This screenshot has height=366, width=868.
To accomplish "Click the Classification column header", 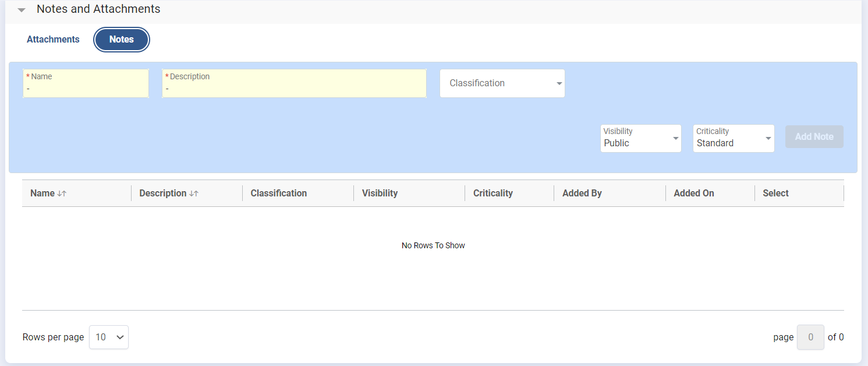I will [278, 193].
